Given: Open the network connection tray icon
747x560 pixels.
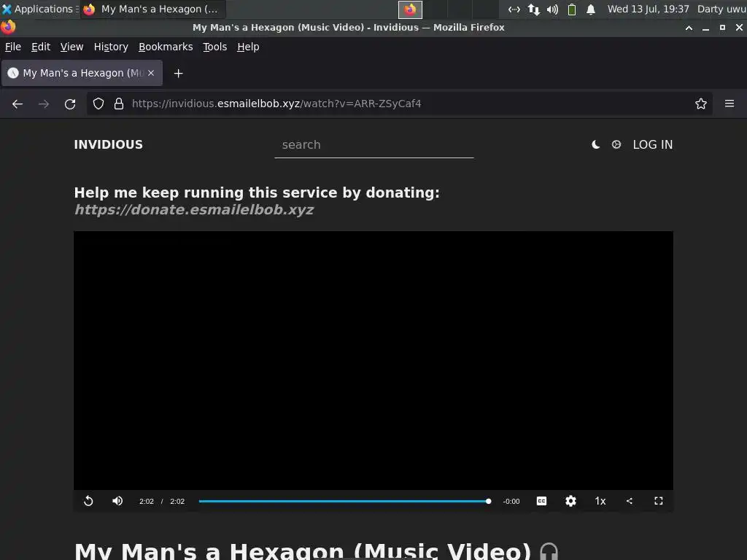Looking at the screenshot, I should tap(514, 9).
